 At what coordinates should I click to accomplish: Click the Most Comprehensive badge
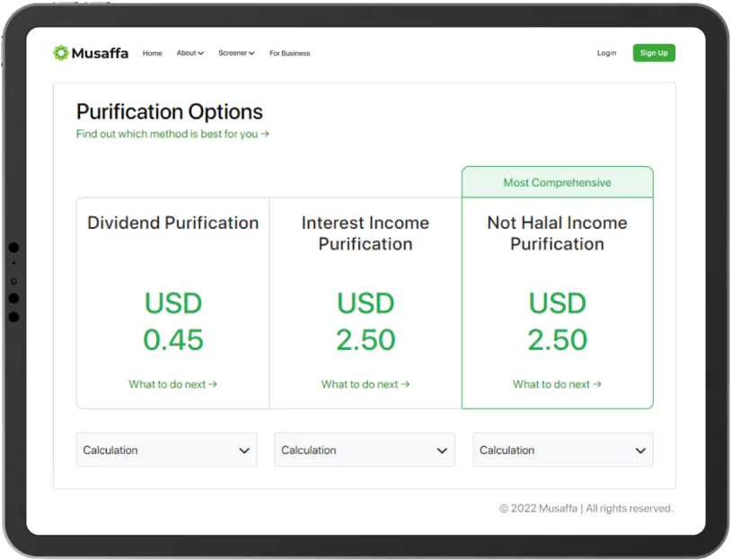557,182
